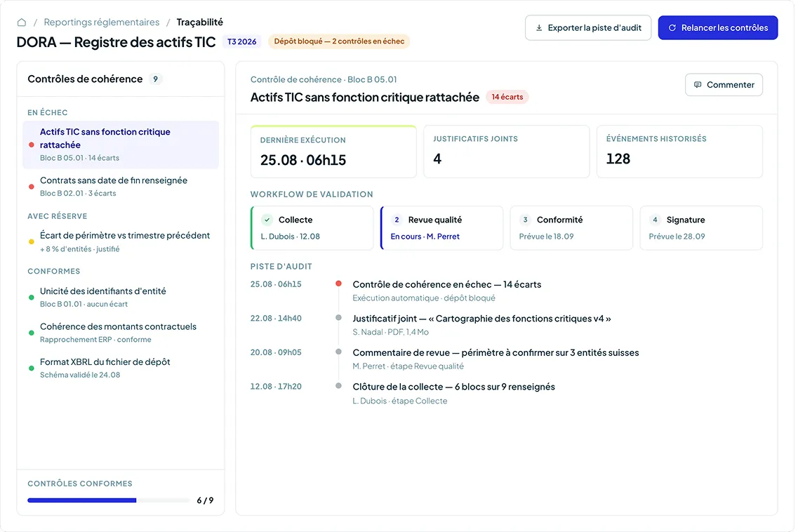
Task: Click the T3 2026 period badge
Action: point(241,41)
